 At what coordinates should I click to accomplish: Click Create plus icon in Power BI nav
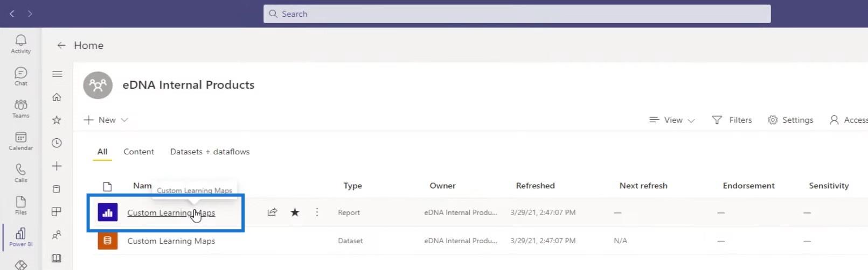tap(57, 166)
